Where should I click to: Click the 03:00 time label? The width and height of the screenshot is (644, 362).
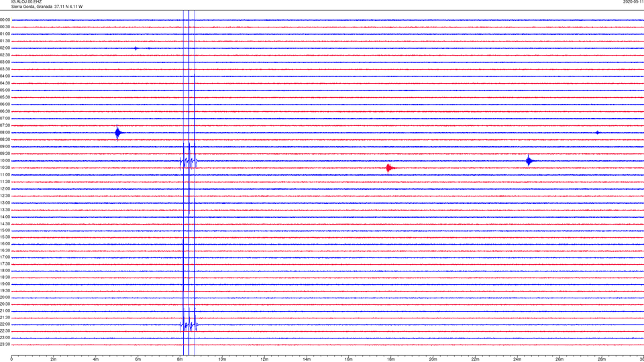pos(5,62)
